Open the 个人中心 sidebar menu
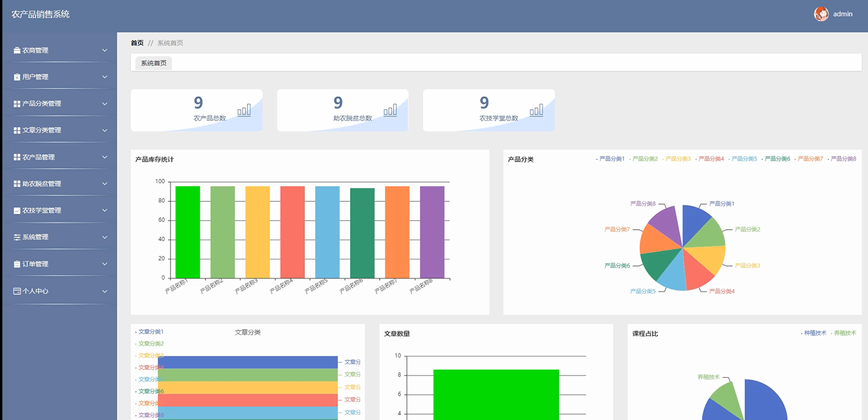Viewport: 868px width, 420px height. point(60,291)
